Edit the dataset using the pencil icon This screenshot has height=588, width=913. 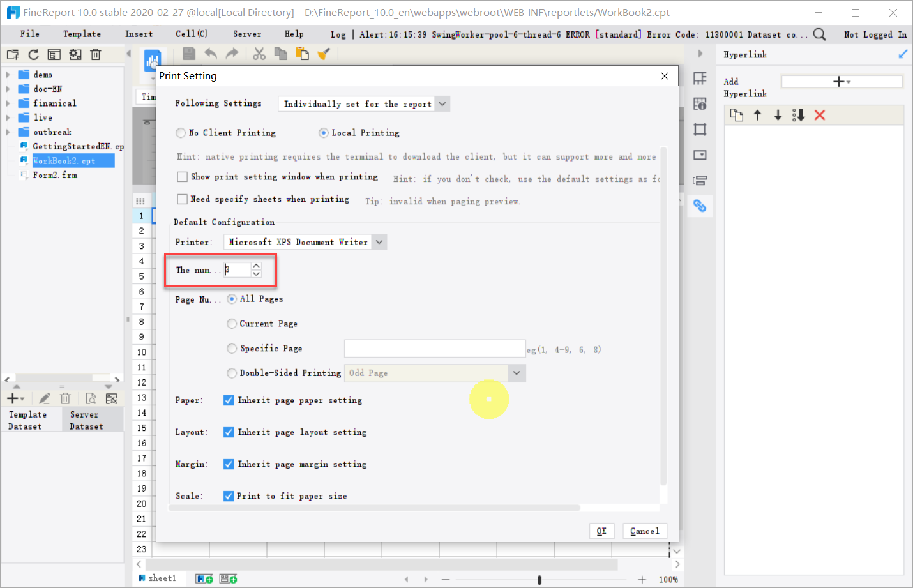44,398
